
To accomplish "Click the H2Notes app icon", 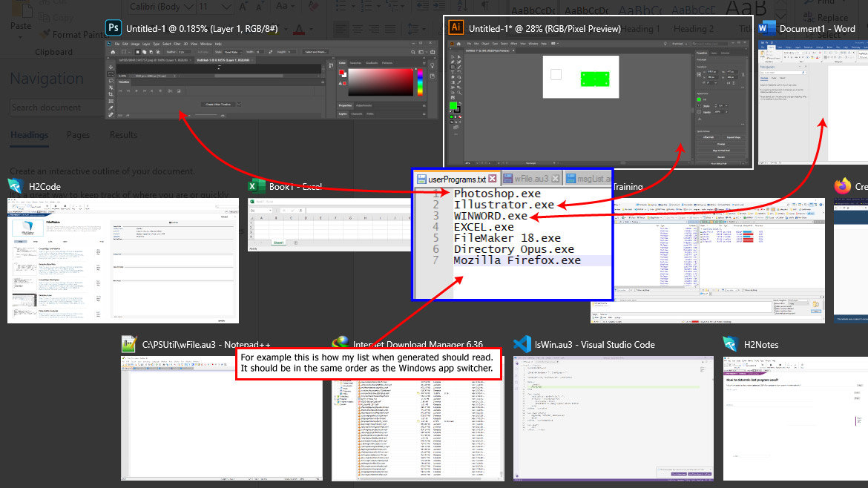I will 730,344.
